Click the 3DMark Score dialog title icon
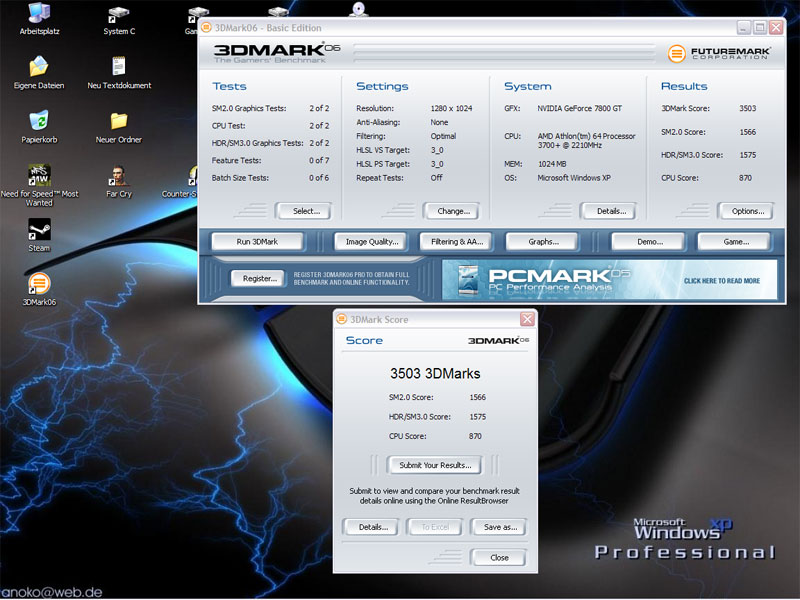Viewport: 800px width, 600px height. pos(341,319)
